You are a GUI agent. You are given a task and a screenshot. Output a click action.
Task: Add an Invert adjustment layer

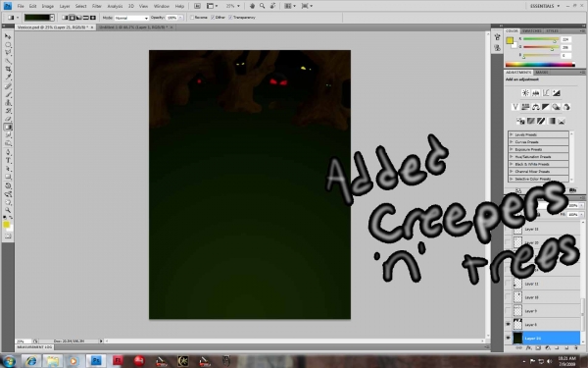pos(520,121)
